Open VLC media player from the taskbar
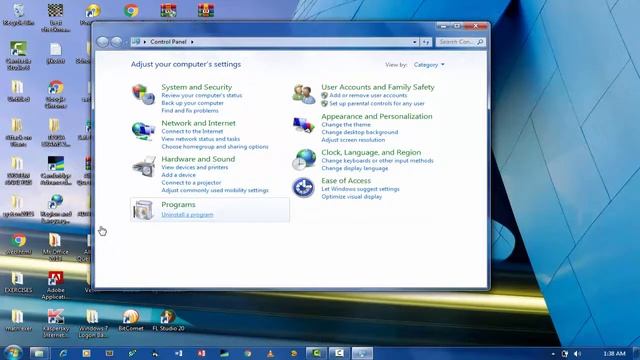640x360 pixels. (x=270, y=353)
